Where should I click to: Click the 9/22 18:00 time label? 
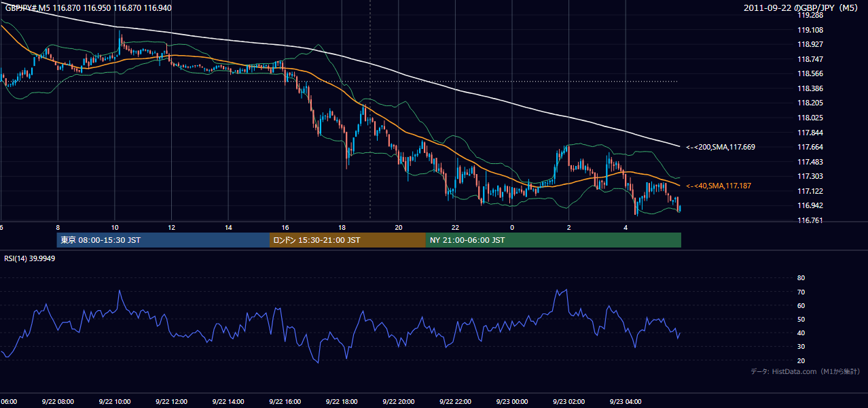point(342,401)
